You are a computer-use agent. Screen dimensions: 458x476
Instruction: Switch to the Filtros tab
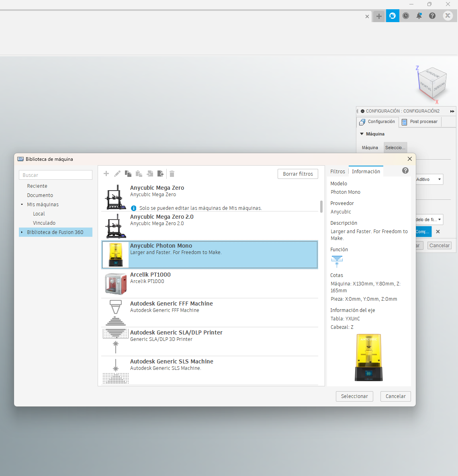337,172
